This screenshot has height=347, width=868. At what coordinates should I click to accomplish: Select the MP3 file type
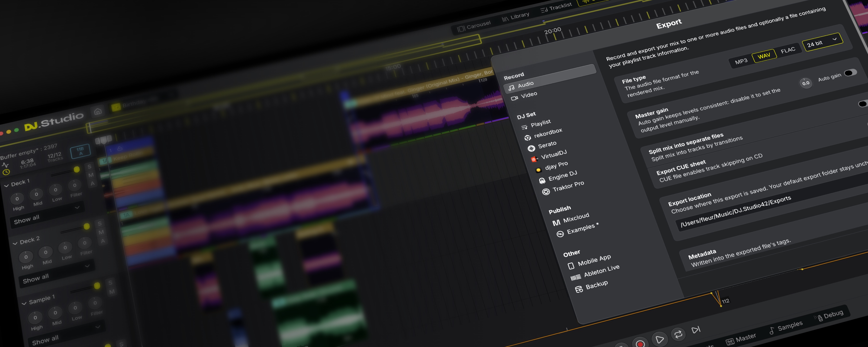pyautogui.click(x=741, y=61)
